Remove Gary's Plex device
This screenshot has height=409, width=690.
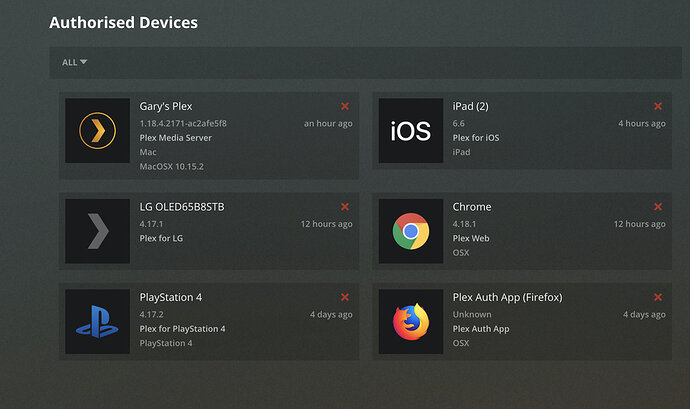pyautogui.click(x=345, y=106)
